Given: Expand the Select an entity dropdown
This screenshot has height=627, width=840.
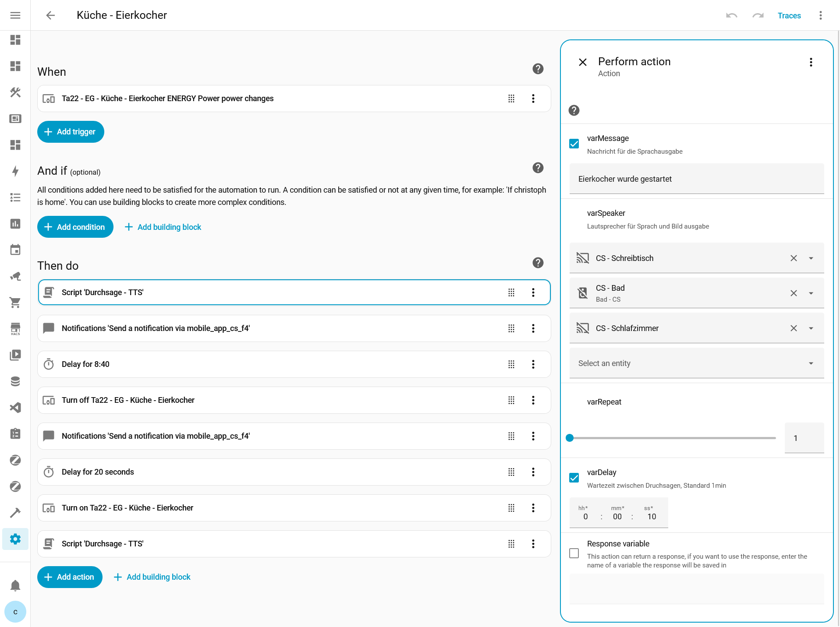Looking at the screenshot, I should tap(811, 363).
